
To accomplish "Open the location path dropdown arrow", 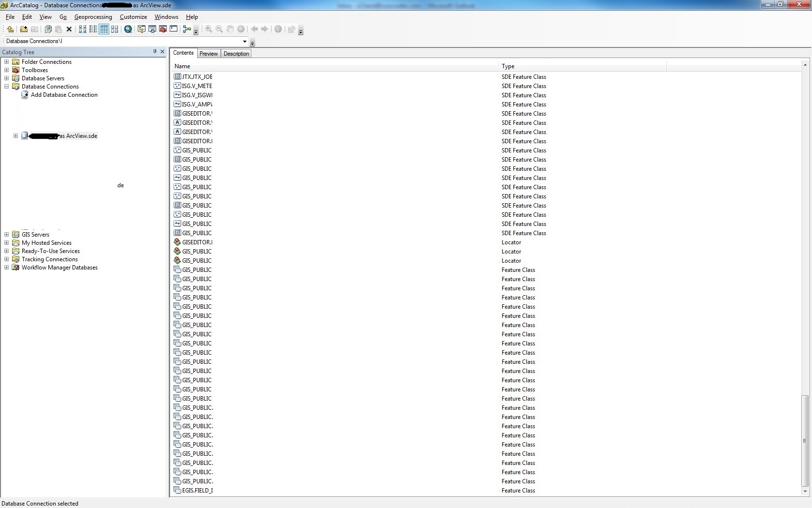I will tap(245, 41).
